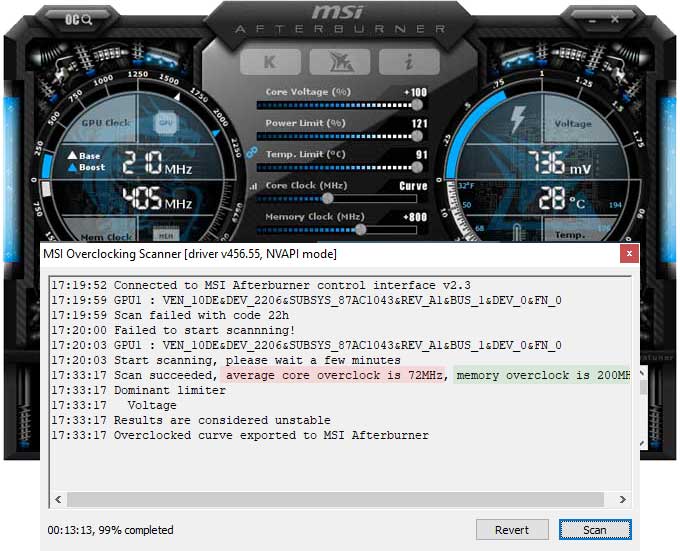Select 'memory overclock is 200' highlighted text
The height and width of the screenshot is (551, 680).
[542, 375]
